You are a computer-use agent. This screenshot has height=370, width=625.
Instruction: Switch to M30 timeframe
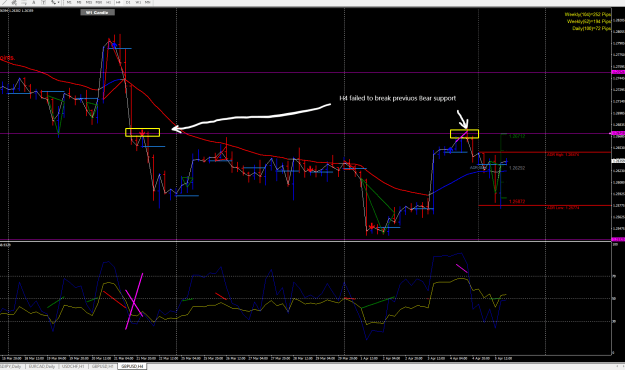tap(99, 2)
